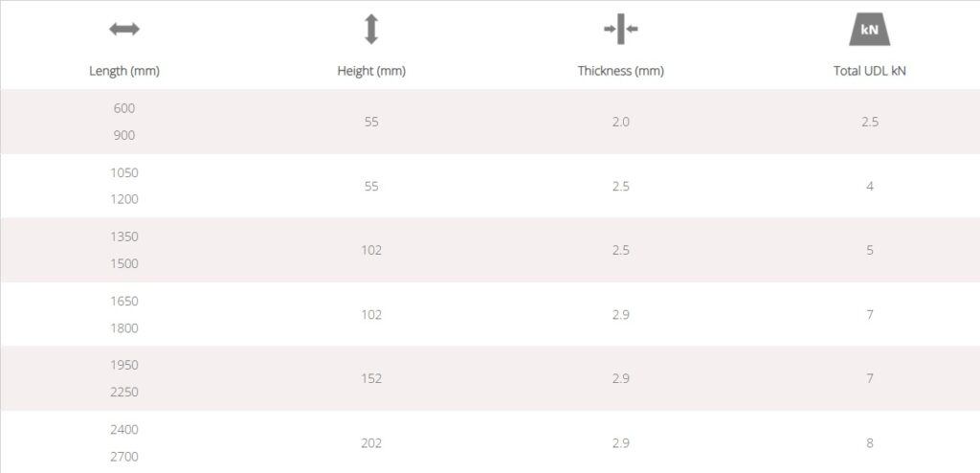Image resolution: width=980 pixels, height=473 pixels.
Task: Click the 2.5 UDL value cell
Action: (869, 122)
